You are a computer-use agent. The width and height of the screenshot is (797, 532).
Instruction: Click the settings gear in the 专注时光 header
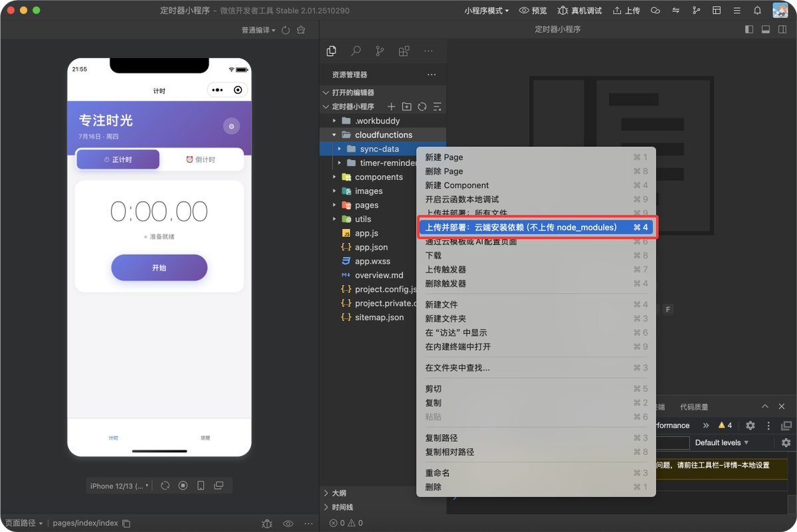click(x=231, y=126)
